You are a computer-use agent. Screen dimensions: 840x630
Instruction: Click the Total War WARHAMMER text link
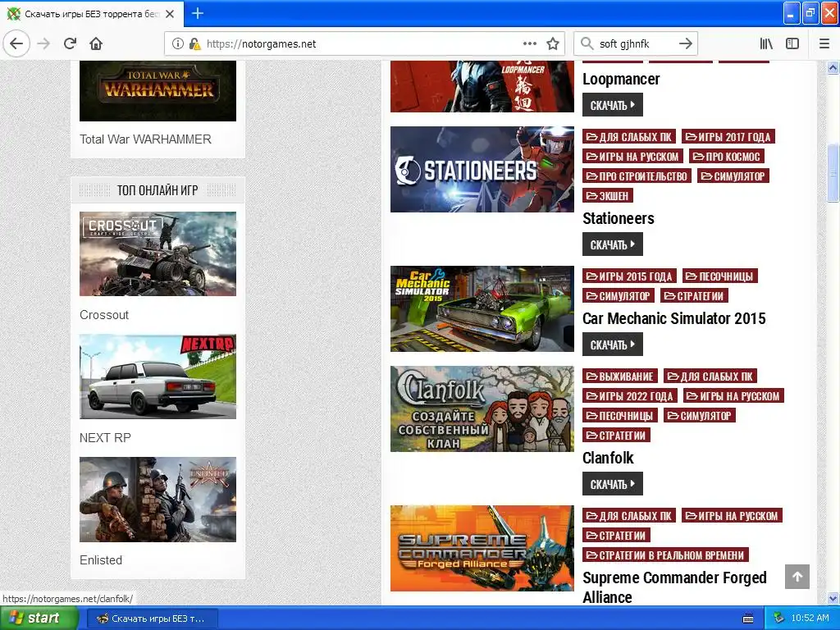pyautogui.click(x=145, y=139)
